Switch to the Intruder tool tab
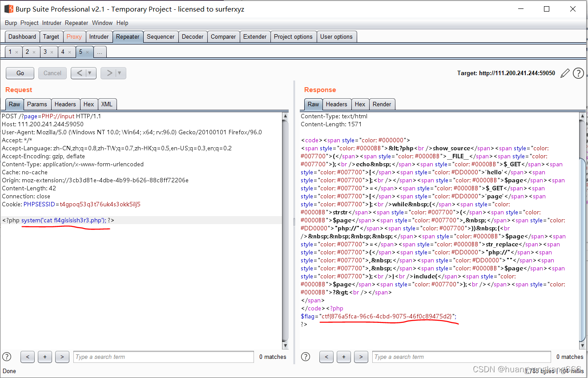The image size is (588, 378). 99,37
